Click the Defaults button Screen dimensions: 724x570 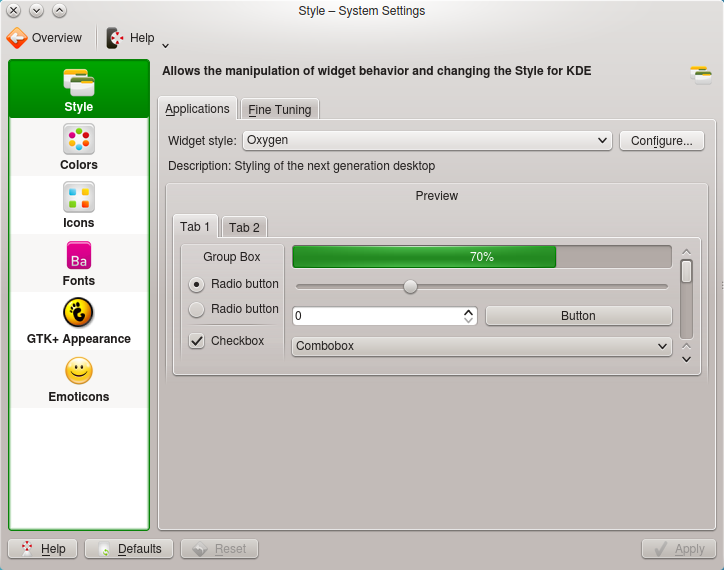tap(129, 549)
